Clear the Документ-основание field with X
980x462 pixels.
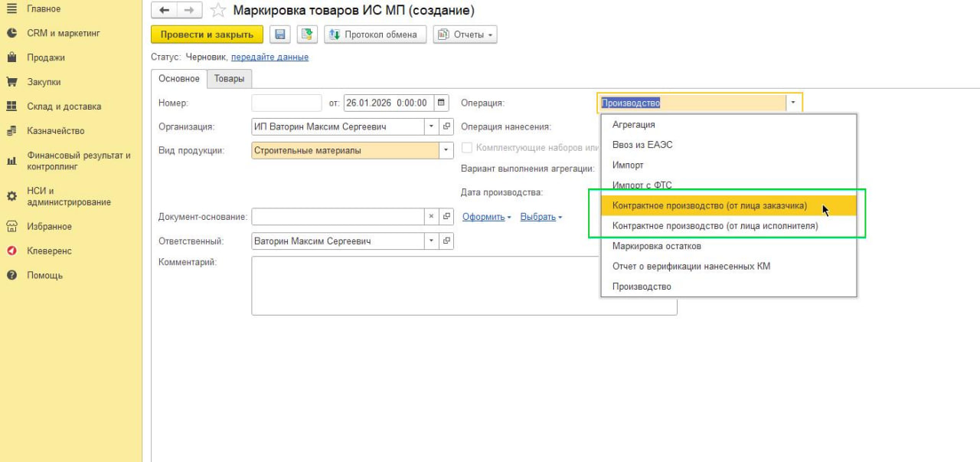tap(431, 217)
